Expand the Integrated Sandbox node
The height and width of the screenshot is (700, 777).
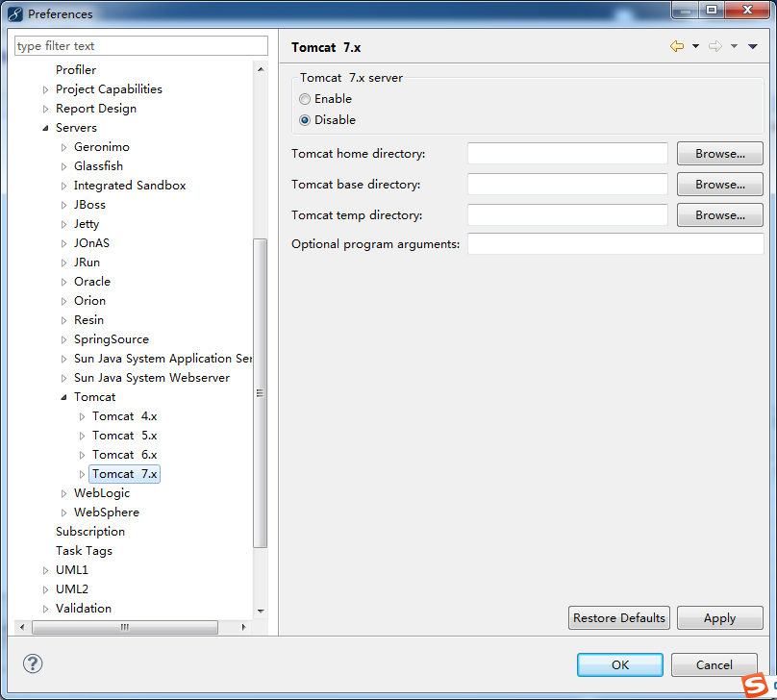tap(63, 186)
